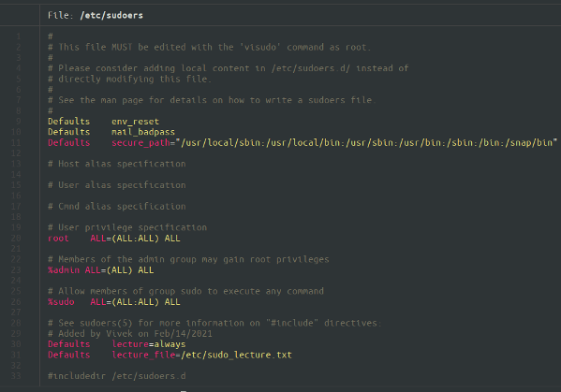Viewport: 561px width, 392px height.
Task: Click the 'User privilege specification' comment
Action: click(127, 227)
